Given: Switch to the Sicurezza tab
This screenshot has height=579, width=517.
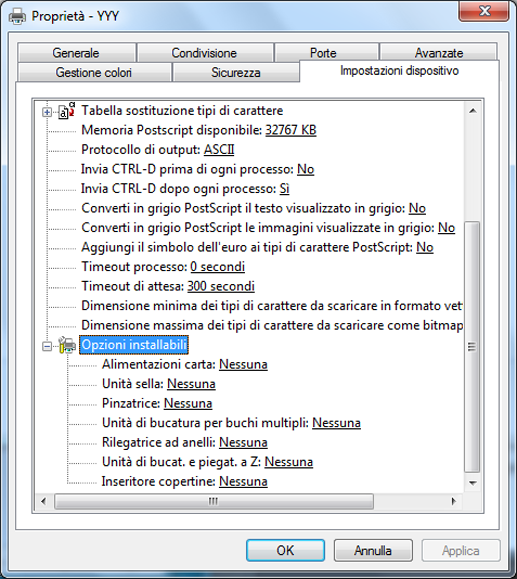Looking at the screenshot, I should point(236,72).
